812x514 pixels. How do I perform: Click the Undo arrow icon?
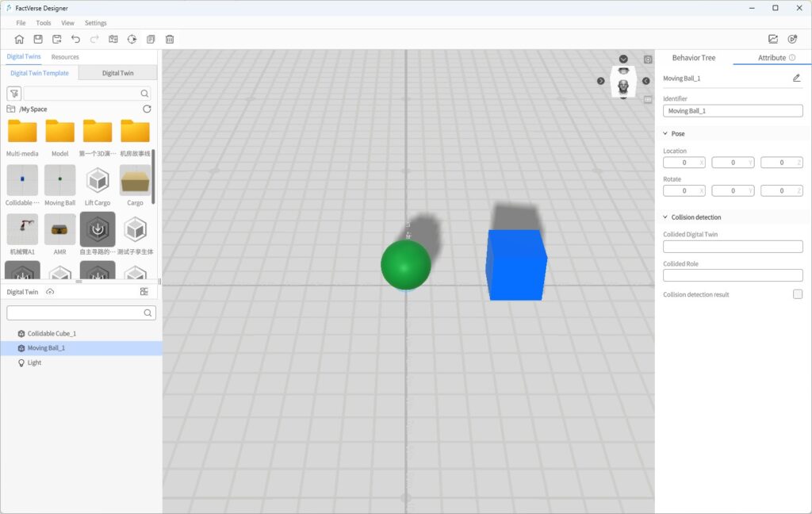click(x=76, y=39)
